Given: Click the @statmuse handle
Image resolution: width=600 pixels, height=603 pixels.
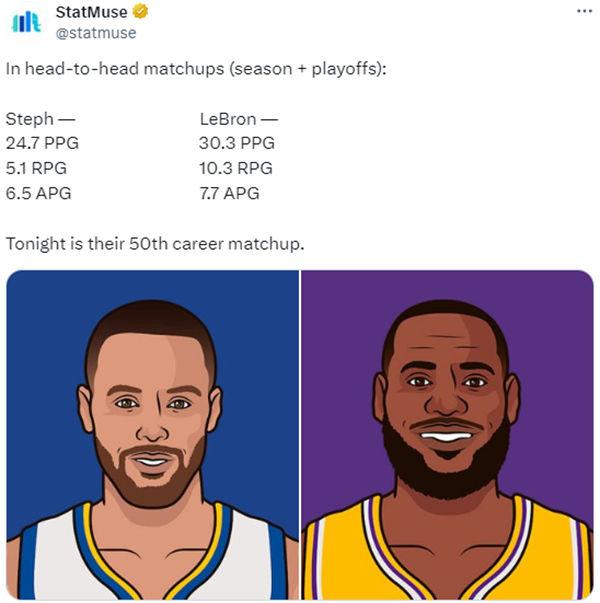Looking at the screenshot, I should pyautogui.click(x=96, y=33).
